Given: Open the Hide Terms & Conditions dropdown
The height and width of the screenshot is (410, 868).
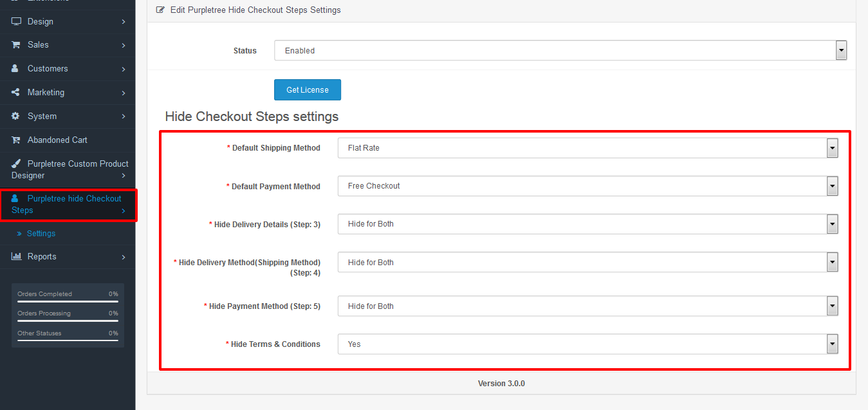Looking at the screenshot, I should (x=587, y=344).
